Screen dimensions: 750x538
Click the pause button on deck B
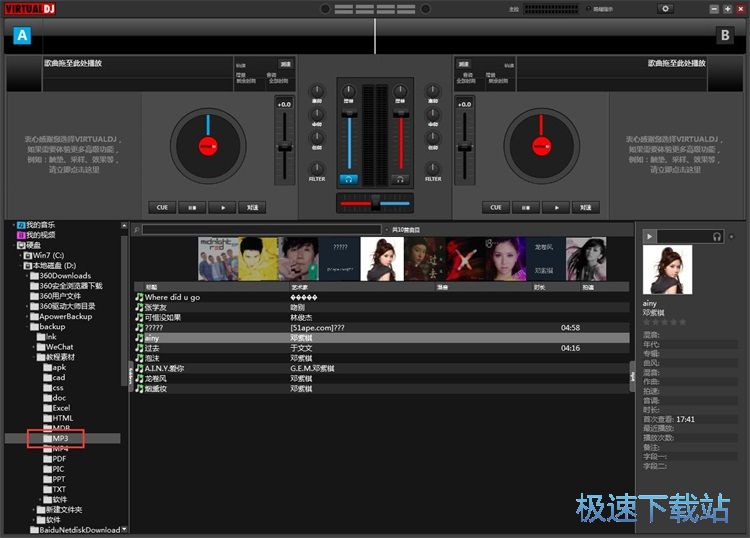pos(526,208)
